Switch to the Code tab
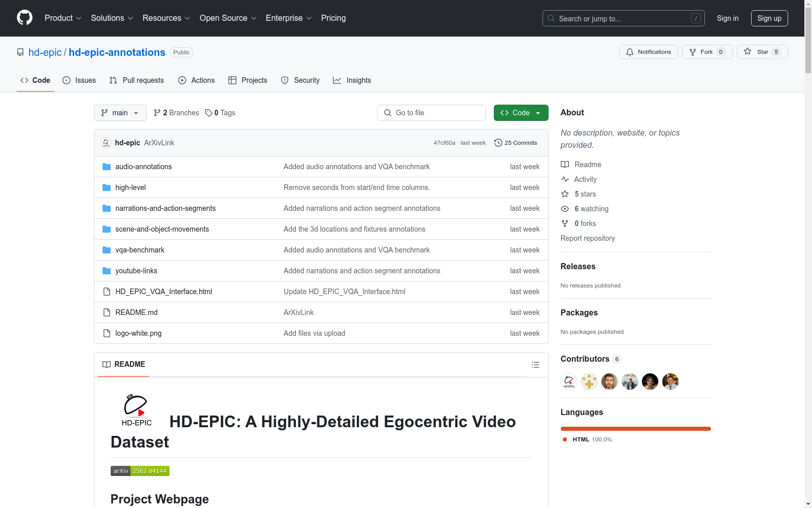Viewport: 812px width, 508px height. point(36,80)
